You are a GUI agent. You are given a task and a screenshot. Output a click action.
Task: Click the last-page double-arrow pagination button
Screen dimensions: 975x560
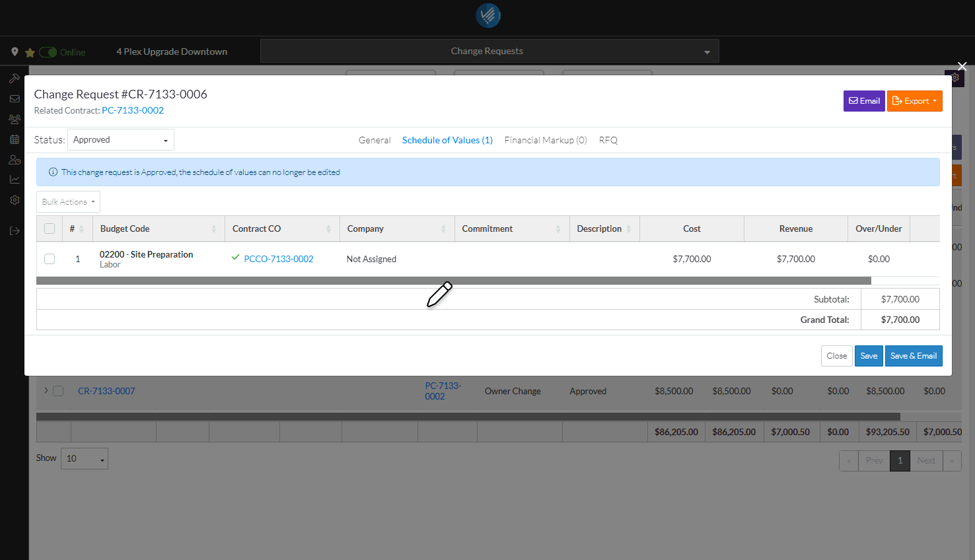point(952,461)
